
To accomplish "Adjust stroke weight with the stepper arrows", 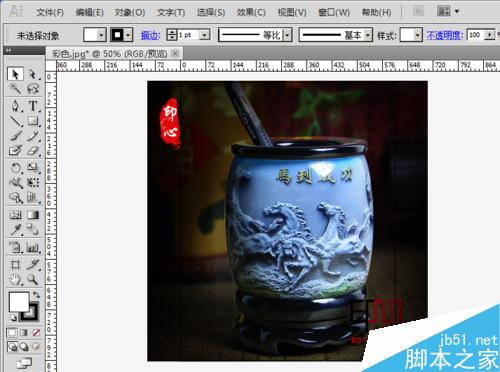I will [172, 35].
